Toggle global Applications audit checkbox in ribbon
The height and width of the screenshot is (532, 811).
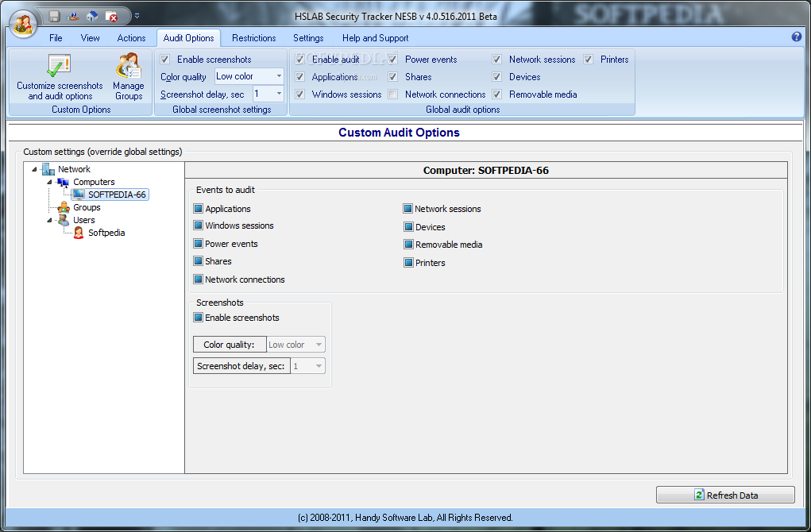[x=299, y=76]
